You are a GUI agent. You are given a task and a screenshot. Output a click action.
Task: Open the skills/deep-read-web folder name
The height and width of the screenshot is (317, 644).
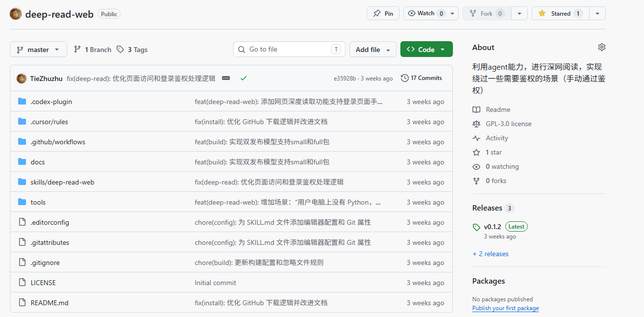click(62, 182)
